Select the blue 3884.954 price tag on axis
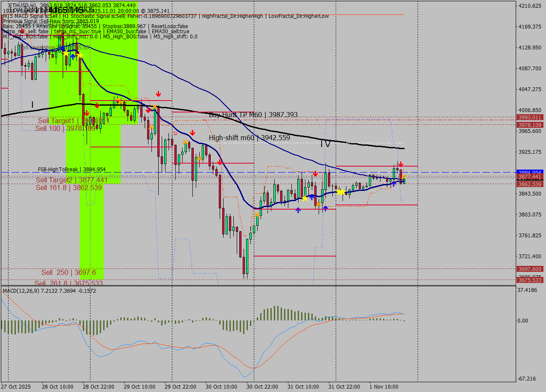Screen dimensions: 546x392 pyautogui.click(x=530, y=172)
